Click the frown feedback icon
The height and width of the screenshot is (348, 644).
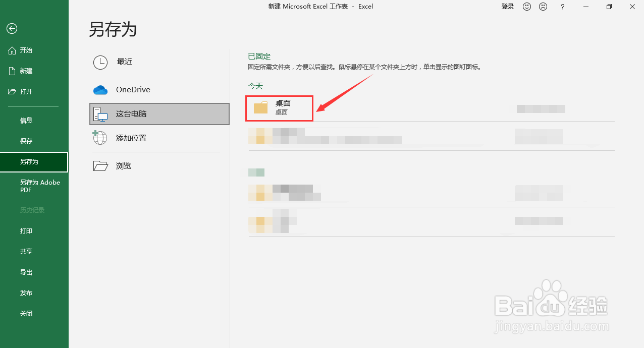pyautogui.click(x=543, y=7)
